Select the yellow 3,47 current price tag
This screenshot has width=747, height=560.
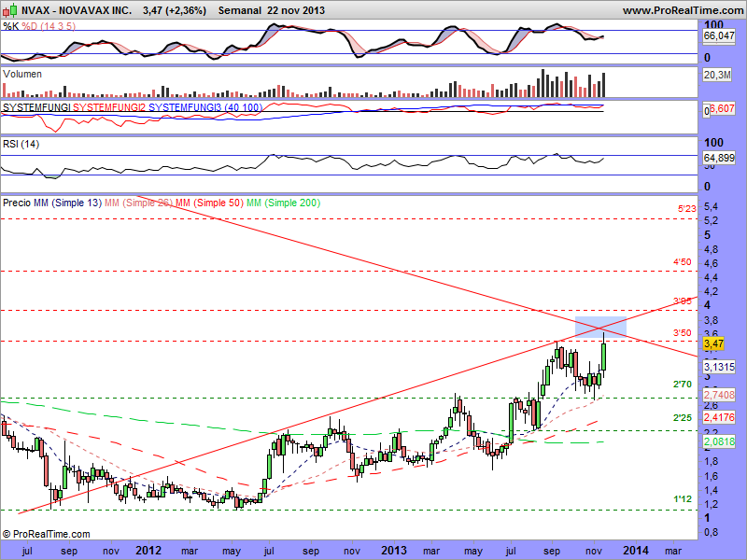click(x=713, y=343)
